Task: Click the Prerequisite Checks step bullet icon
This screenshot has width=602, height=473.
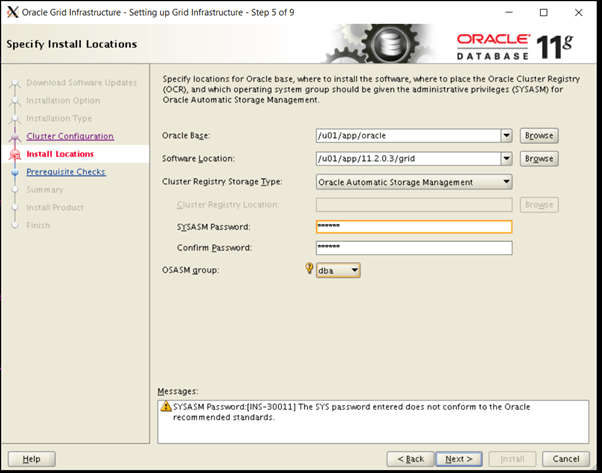Action: (14, 172)
